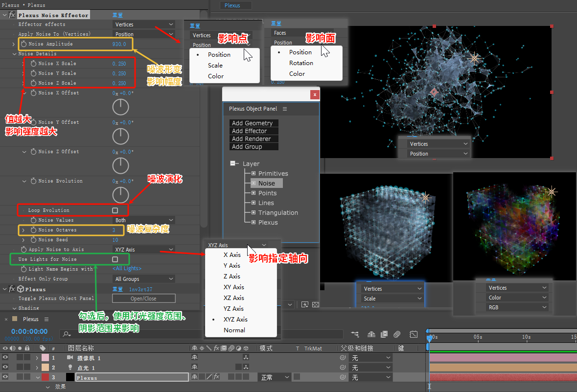Viewport: 577px width, 392px height.
Task: Select Triangulation in the Layer tree
Action: coord(278,213)
